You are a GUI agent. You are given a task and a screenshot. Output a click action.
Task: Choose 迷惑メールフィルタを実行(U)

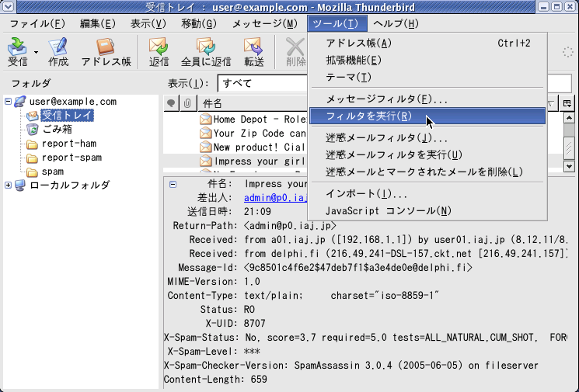(427, 155)
